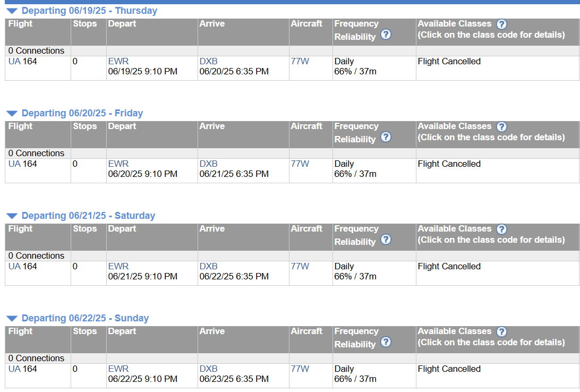
Task: Open 77W aircraft link in Sunday table
Action: pyautogui.click(x=300, y=369)
